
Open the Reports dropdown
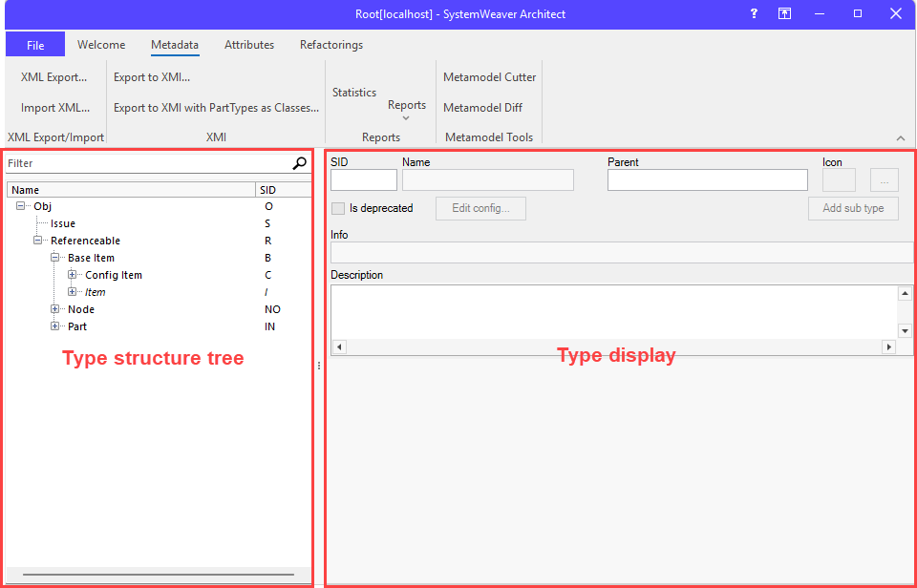click(407, 111)
